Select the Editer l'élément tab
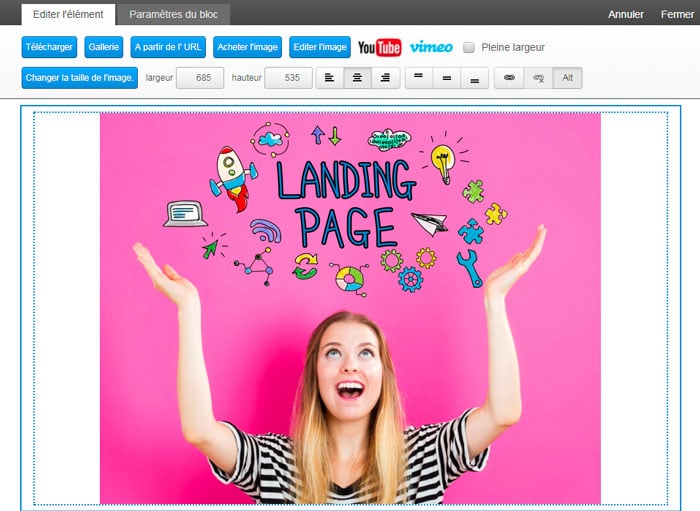The image size is (700, 511). click(x=68, y=14)
